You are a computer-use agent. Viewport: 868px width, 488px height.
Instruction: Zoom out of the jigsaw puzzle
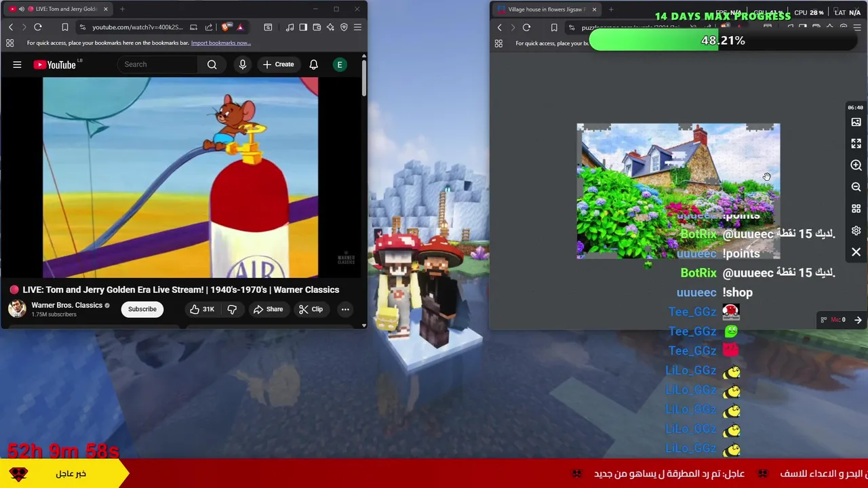(x=856, y=187)
